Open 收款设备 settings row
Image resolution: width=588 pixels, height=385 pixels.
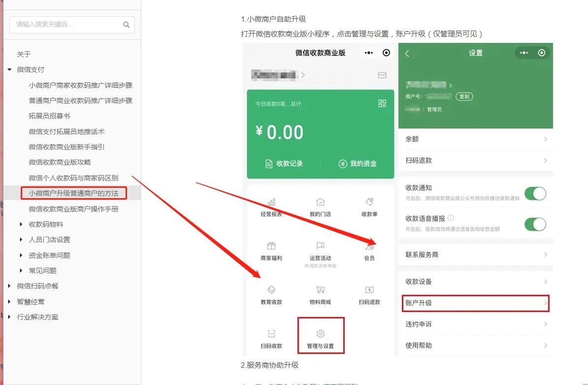476,282
